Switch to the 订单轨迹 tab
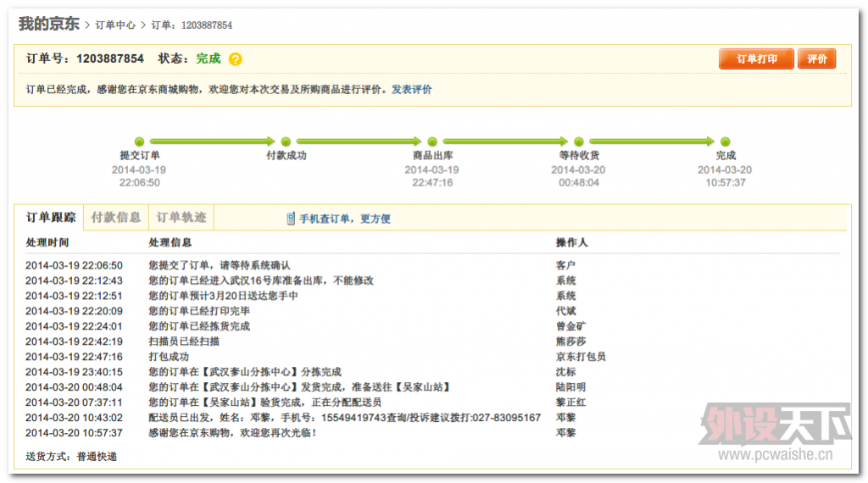 (181, 218)
